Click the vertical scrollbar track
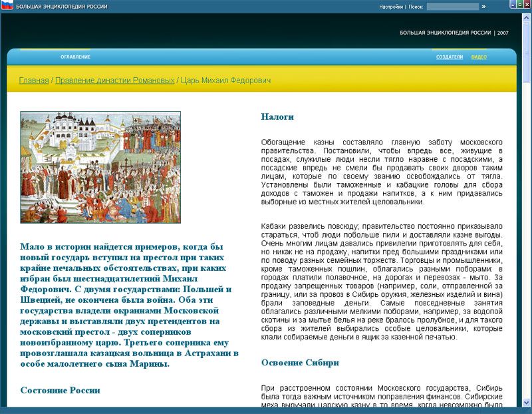The image size is (532, 414). (525, 266)
